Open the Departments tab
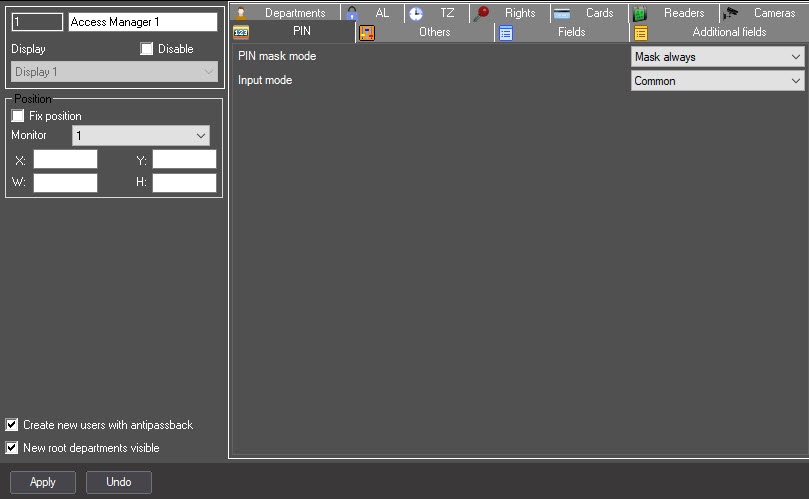The image size is (809, 499). [x=285, y=13]
